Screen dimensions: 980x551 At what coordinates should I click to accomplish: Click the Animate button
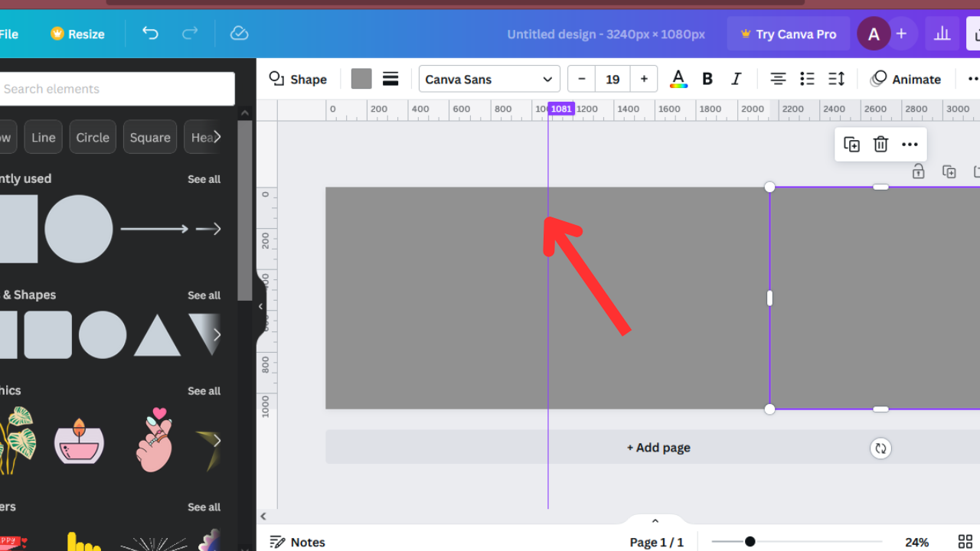point(906,79)
